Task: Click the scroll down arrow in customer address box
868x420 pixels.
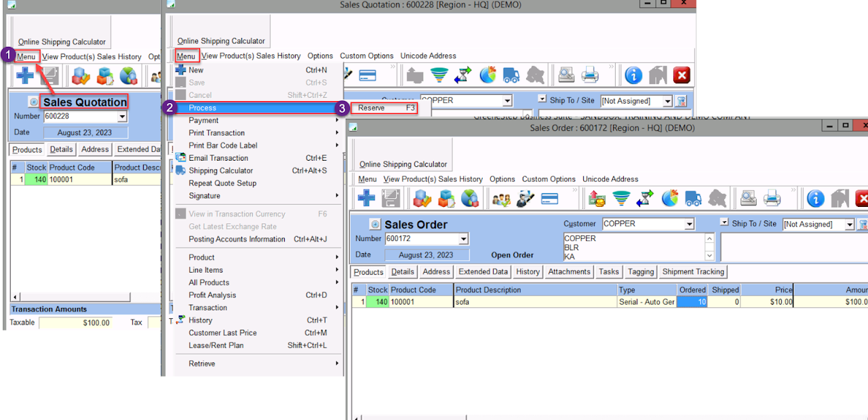Action: (x=710, y=256)
